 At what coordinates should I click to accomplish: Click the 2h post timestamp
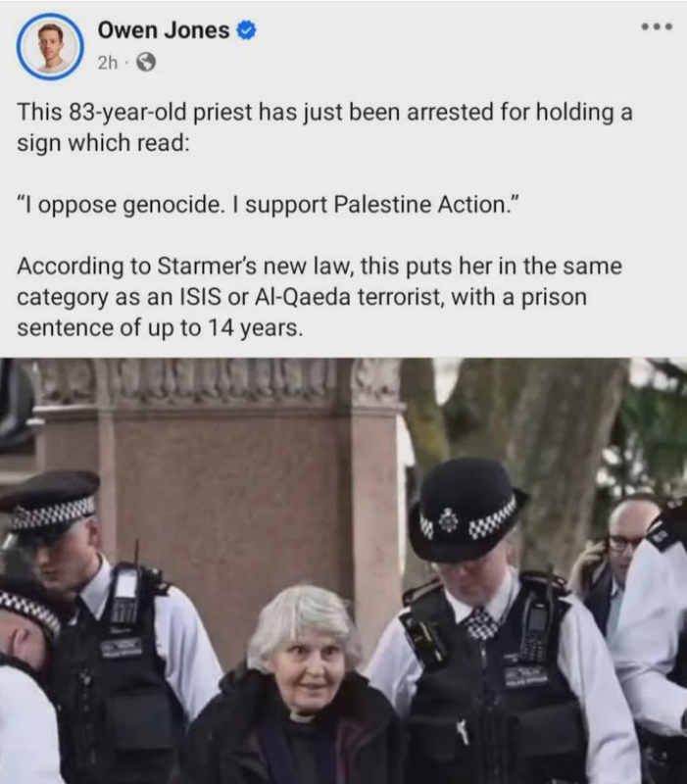107,63
